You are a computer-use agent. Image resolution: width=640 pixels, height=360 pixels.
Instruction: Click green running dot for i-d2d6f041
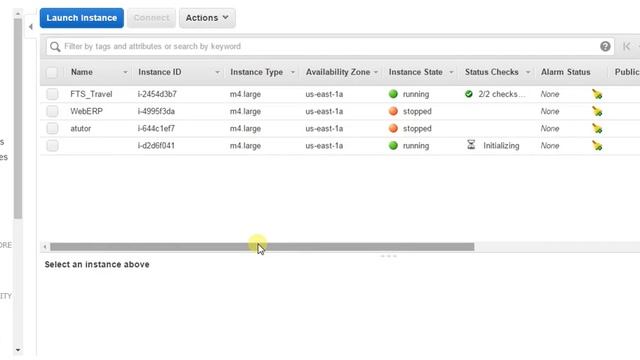[393, 146]
